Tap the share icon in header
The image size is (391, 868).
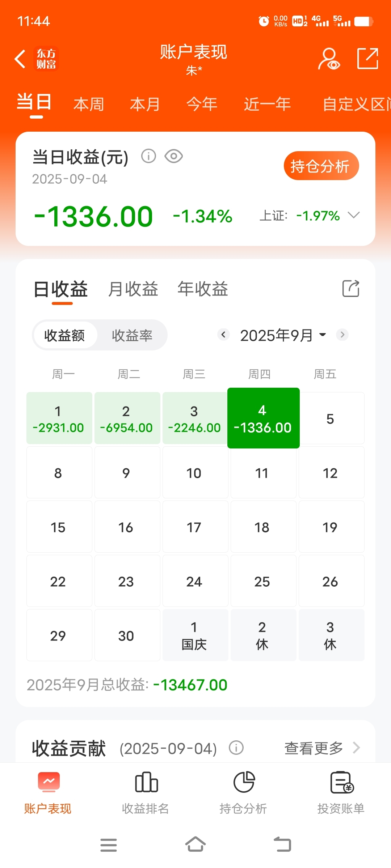pos(368,58)
